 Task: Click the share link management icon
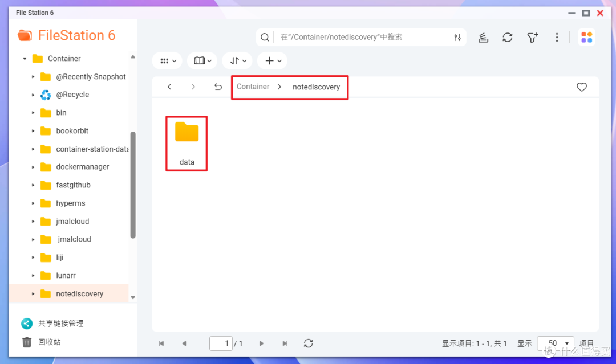coord(27,323)
